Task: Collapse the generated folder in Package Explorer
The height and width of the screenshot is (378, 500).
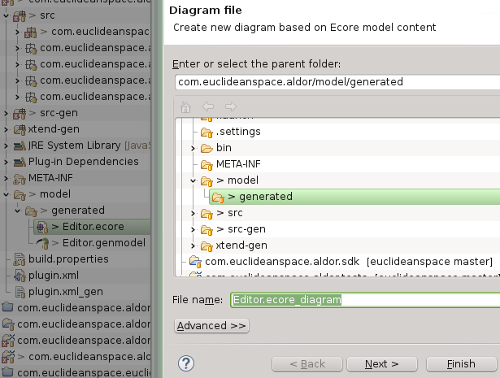Action: click(x=18, y=211)
